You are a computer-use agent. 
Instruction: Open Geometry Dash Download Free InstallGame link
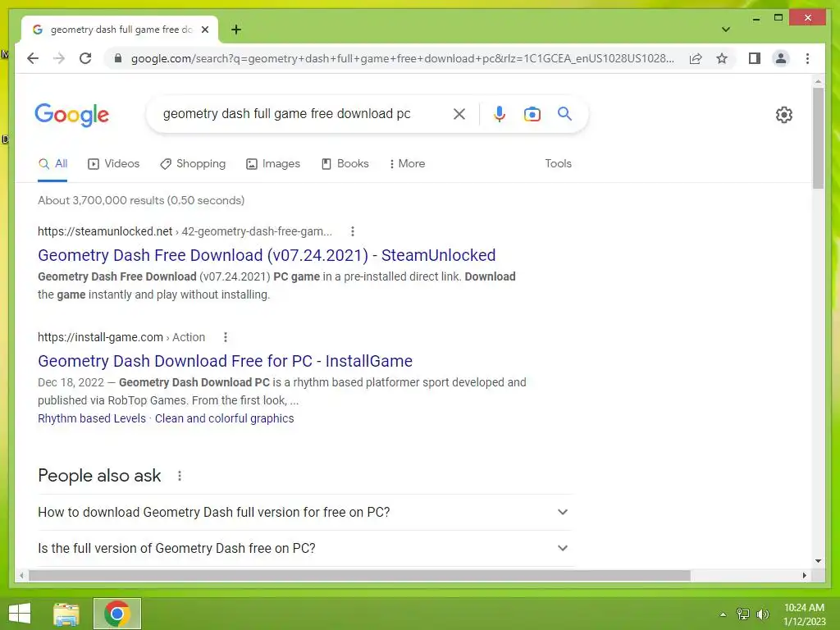coord(225,361)
